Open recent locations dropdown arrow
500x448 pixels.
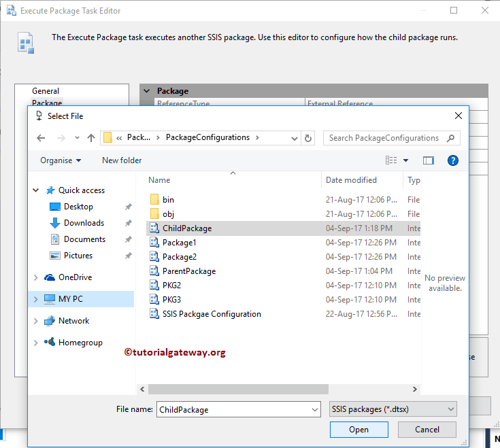tap(77, 138)
